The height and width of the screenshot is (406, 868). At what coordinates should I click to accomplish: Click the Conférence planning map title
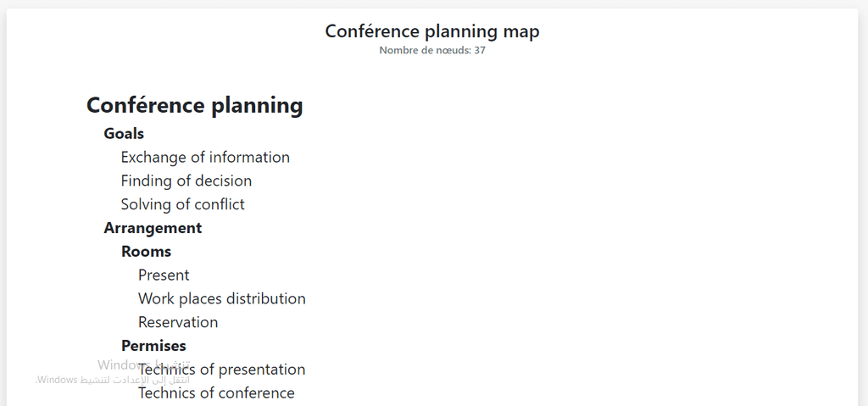click(432, 31)
